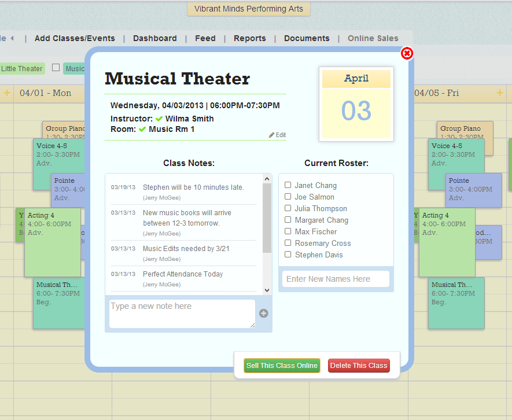
Task: Open the Reports menu
Action: 249,38
